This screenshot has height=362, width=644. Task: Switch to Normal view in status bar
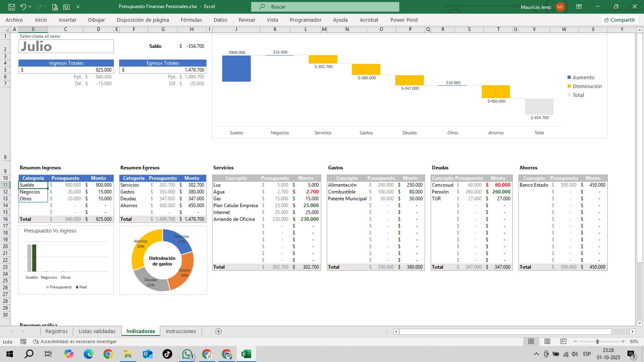pos(531,341)
